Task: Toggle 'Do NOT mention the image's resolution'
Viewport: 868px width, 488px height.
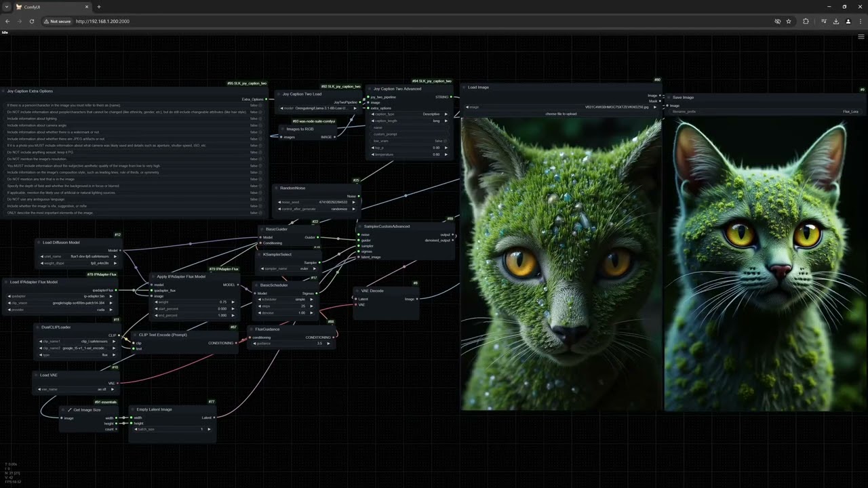Action: [x=134, y=159]
